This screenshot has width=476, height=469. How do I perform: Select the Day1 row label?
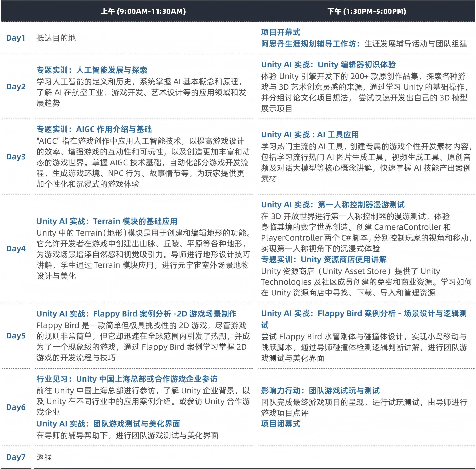click(x=16, y=38)
